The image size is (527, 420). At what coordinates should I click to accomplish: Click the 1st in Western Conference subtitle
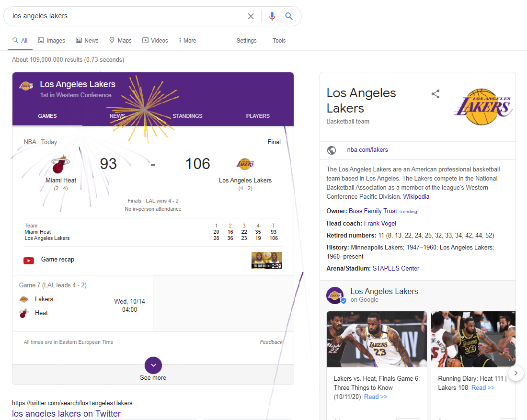[76, 95]
